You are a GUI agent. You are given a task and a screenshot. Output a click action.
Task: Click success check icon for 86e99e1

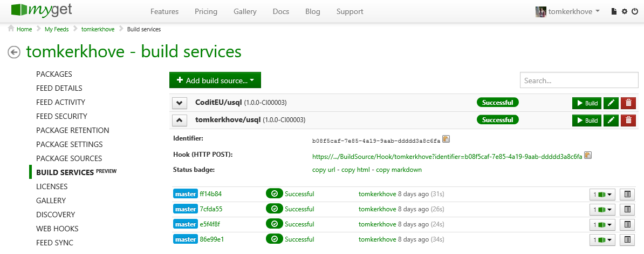coord(275,239)
